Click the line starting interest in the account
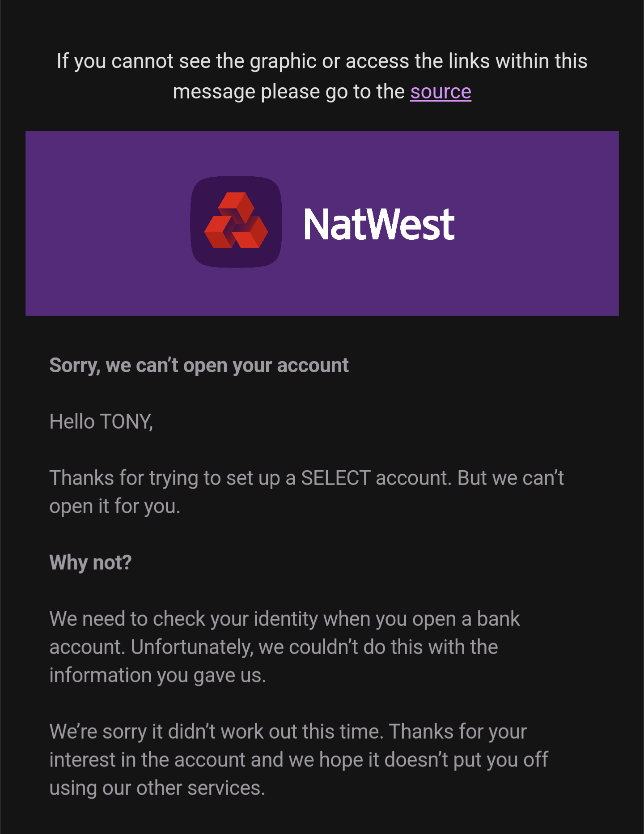644x834 pixels. point(299,760)
